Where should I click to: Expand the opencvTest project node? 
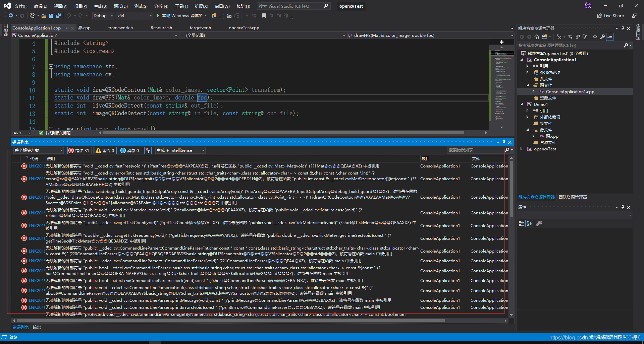click(x=522, y=149)
